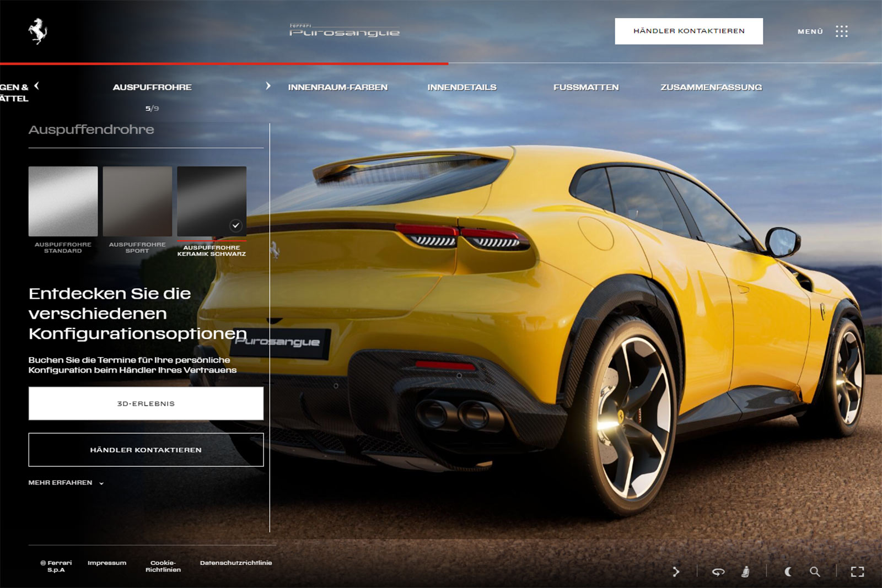Open the Datenschutzrichtlinie link
The height and width of the screenshot is (588, 882).
pyautogui.click(x=236, y=563)
